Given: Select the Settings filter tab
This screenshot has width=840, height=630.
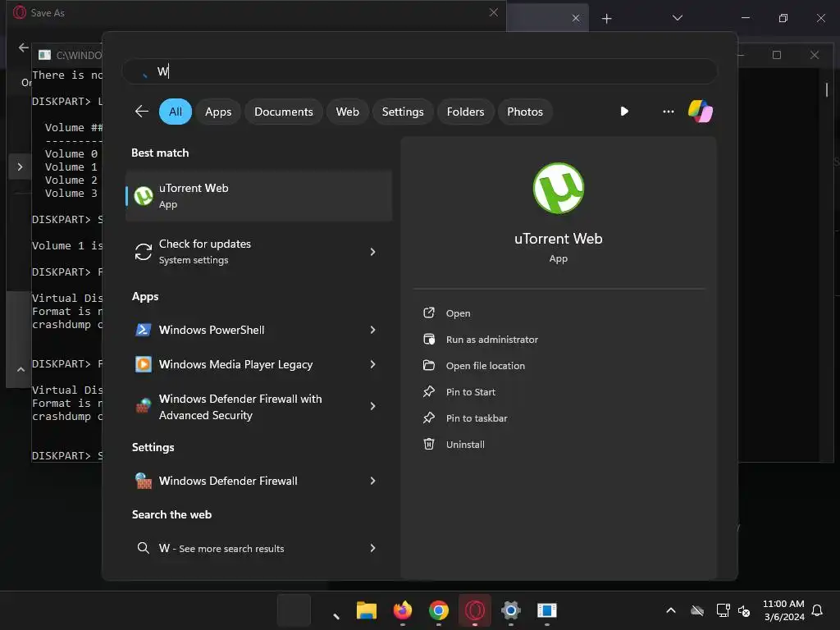Looking at the screenshot, I should [402, 112].
